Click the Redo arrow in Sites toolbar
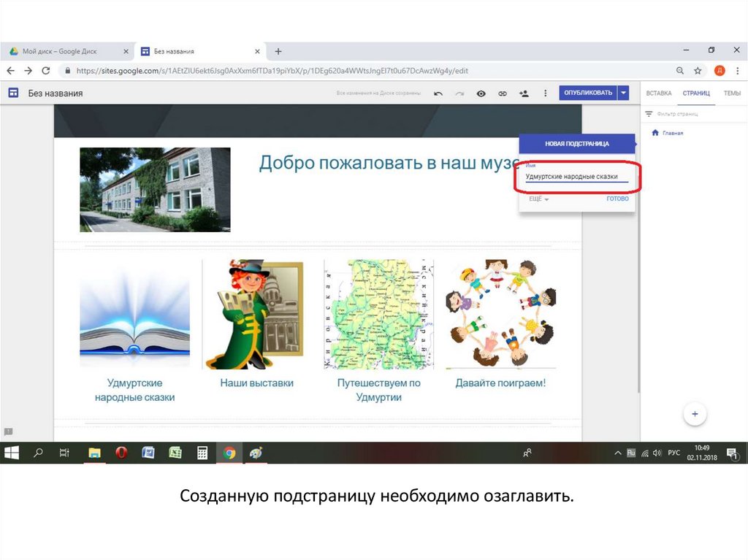This screenshot has width=748, height=560. [459, 93]
